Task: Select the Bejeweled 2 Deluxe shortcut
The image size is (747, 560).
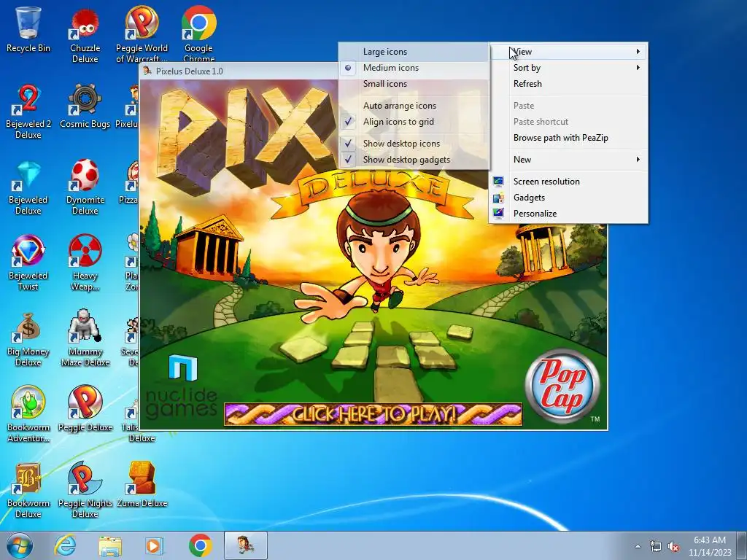Action: [x=28, y=112]
